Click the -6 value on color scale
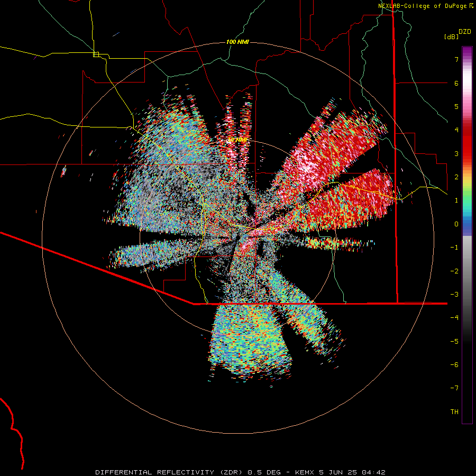 [454, 365]
